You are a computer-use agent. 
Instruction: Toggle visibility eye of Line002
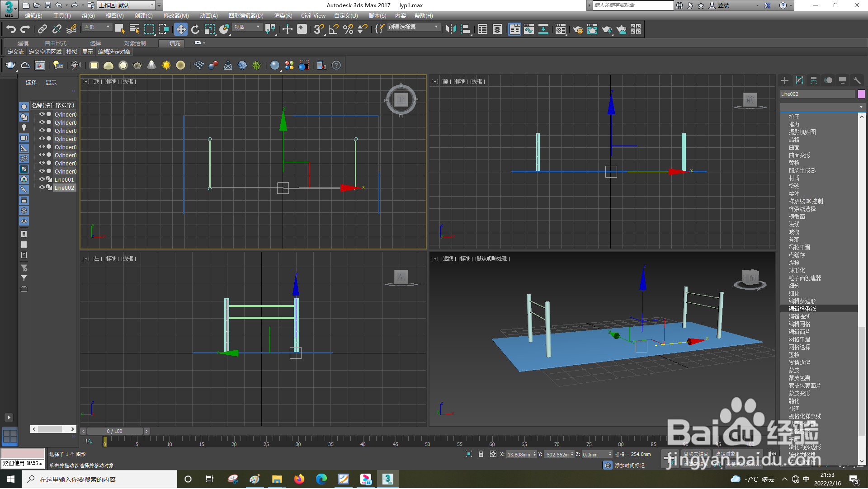tap(42, 188)
